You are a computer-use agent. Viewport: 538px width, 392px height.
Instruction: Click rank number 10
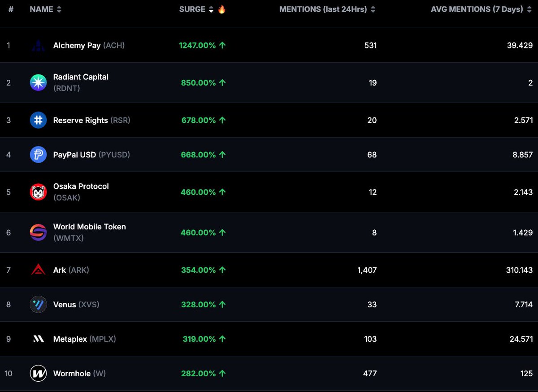[9, 374]
